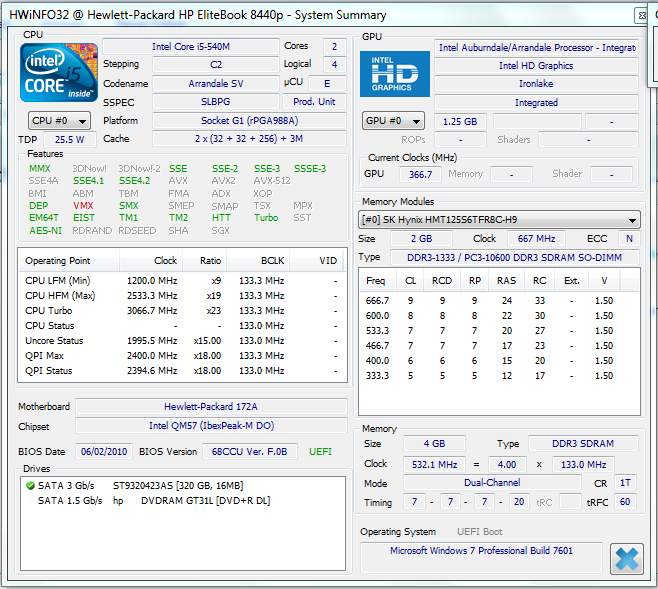The height and width of the screenshot is (589, 658).
Task: Click the Platform value Socket G1 (rPGA988A)
Action: [x=249, y=121]
